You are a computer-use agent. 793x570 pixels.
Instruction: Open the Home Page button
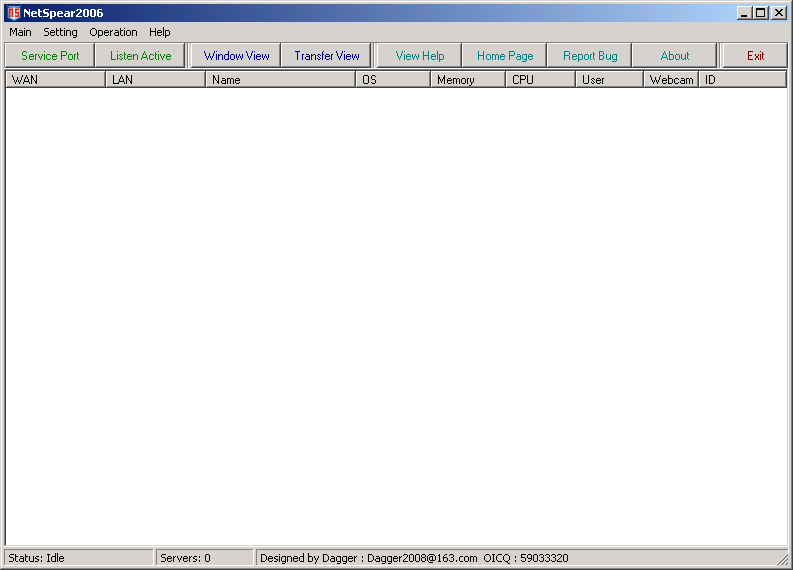click(504, 56)
